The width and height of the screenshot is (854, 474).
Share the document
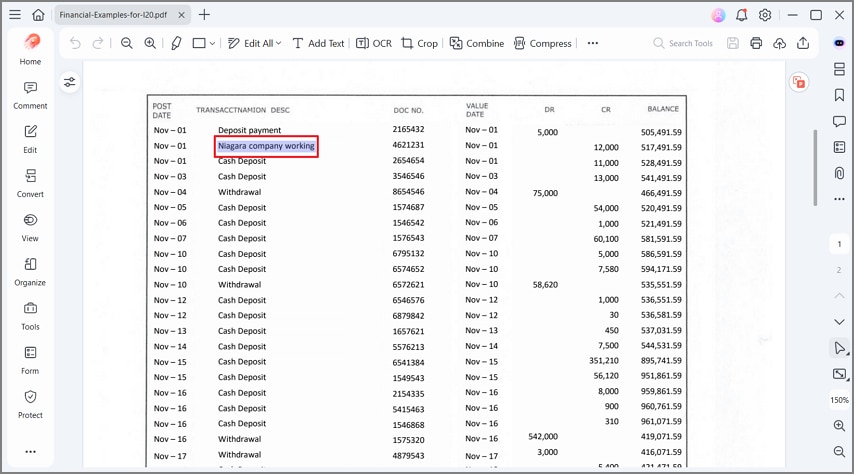[803, 43]
